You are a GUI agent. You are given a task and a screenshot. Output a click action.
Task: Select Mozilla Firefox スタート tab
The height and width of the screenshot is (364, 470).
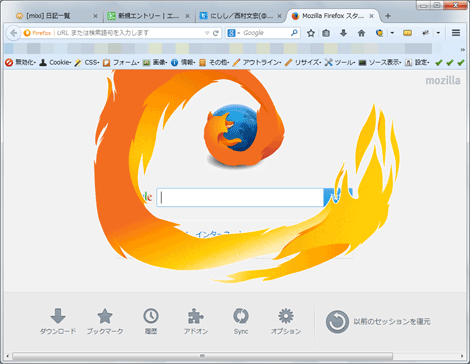pyautogui.click(x=333, y=16)
